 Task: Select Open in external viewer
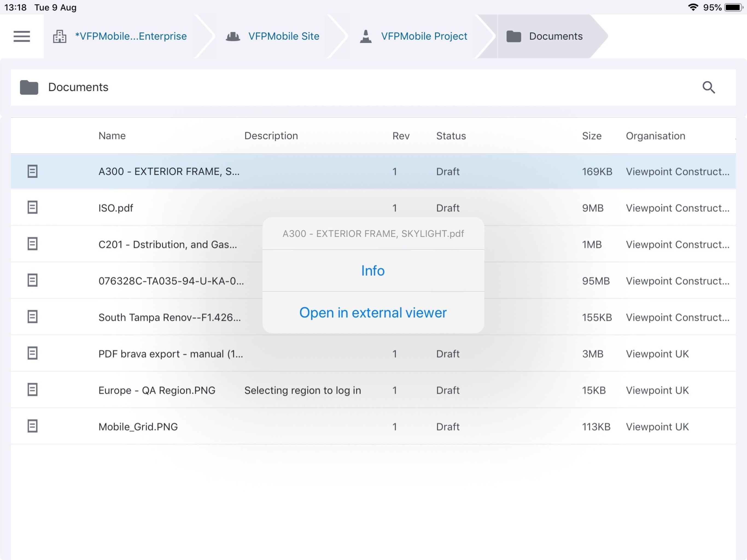(x=373, y=313)
